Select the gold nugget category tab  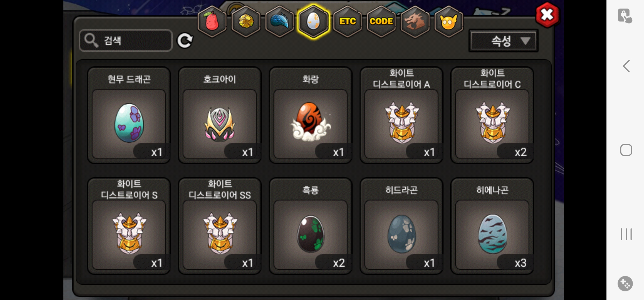pos(246,21)
